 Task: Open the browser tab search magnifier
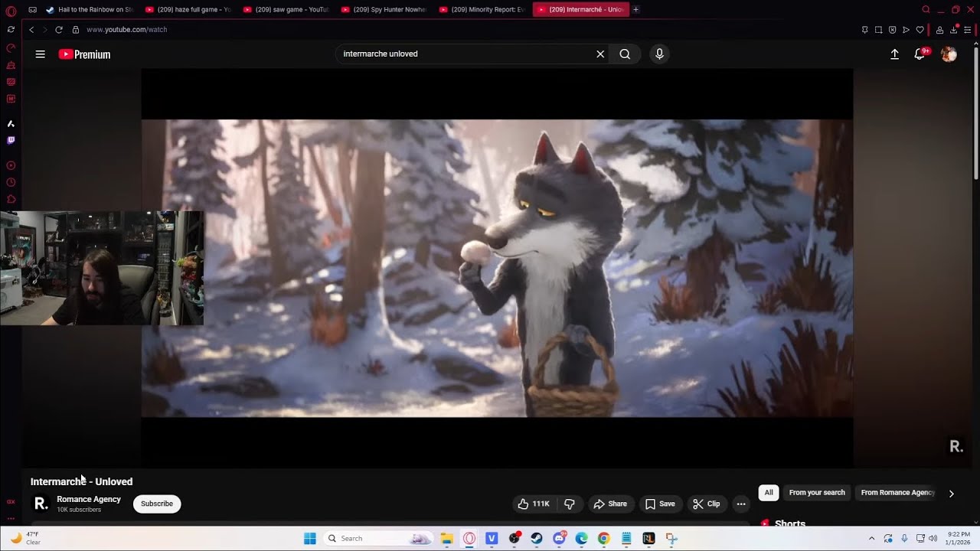click(x=926, y=9)
